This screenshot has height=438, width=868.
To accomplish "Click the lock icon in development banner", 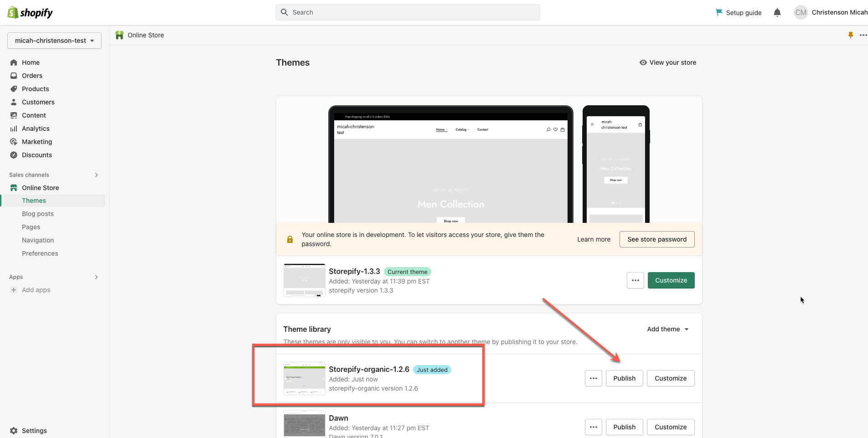I will pos(290,239).
